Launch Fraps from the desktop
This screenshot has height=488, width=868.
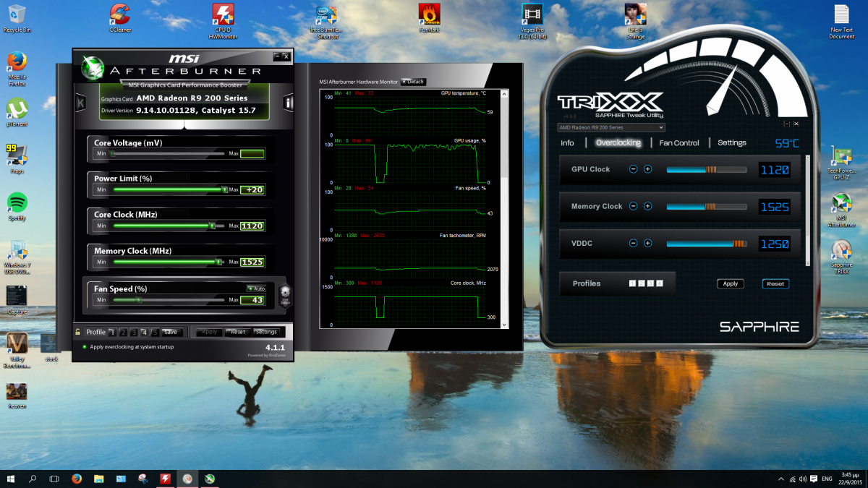[x=17, y=159]
